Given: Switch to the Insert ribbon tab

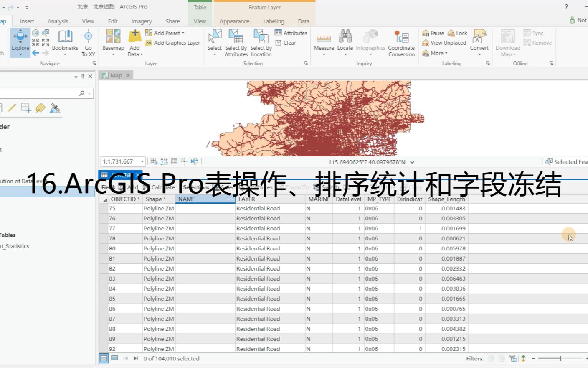Looking at the screenshot, I should (x=27, y=21).
